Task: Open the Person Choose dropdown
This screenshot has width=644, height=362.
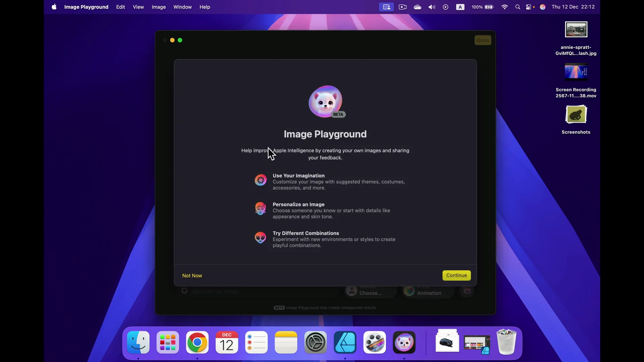Action: point(370,292)
